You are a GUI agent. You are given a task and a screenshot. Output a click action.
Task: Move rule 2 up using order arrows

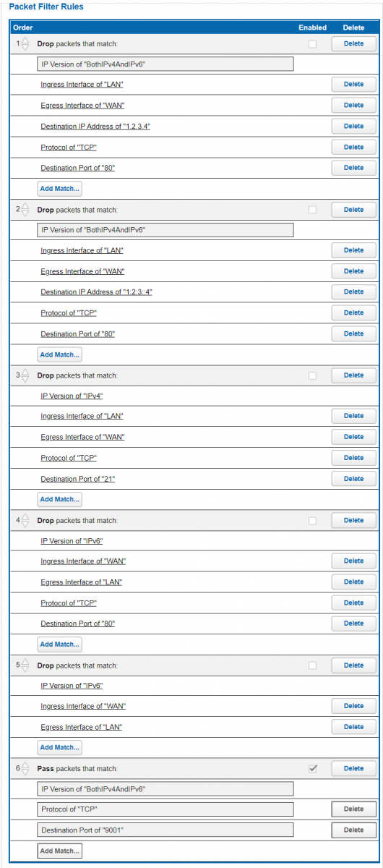(25, 205)
